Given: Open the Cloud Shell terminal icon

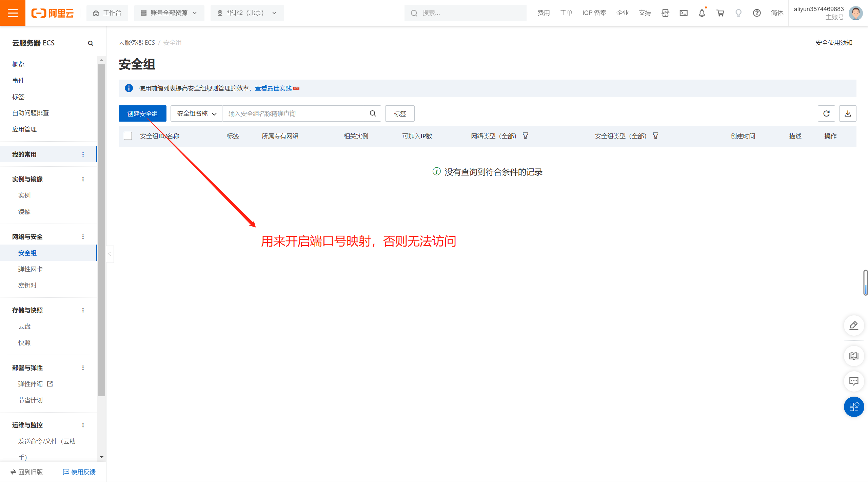Looking at the screenshot, I should pos(684,13).
